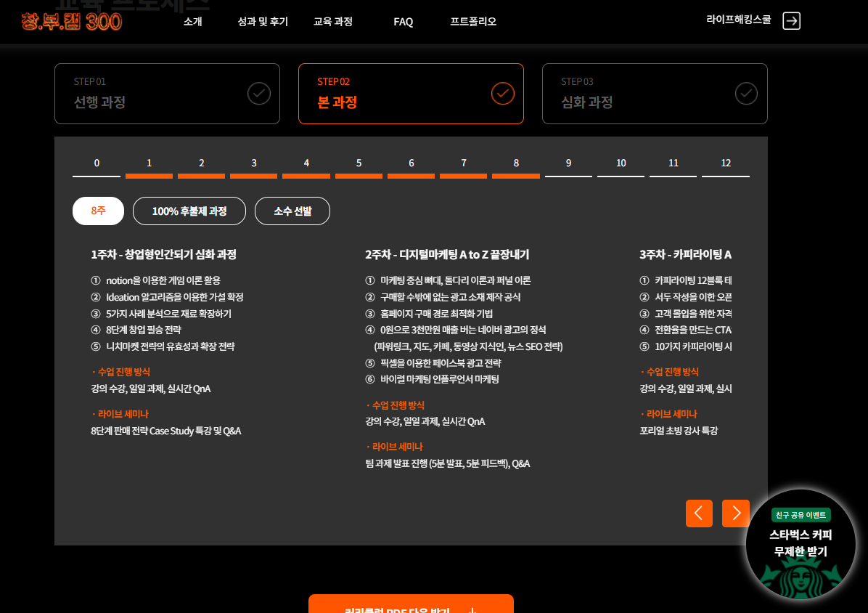Viewport: 868px width, 613px height.
Task: Click the checkmark icon on the STEP 01 card
Action: pyautogui.click(x=258, y=94)
